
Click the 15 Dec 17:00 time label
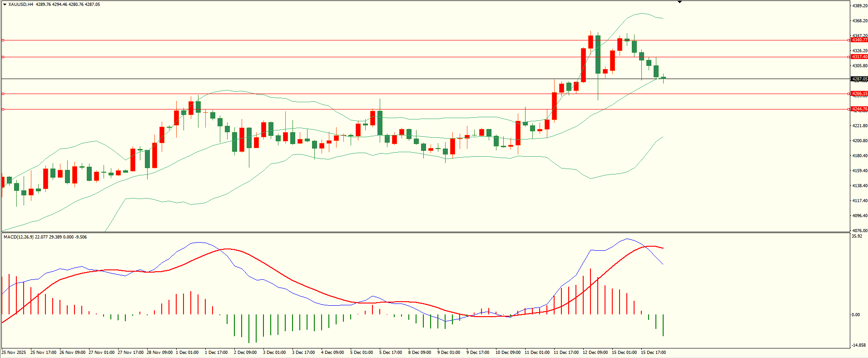[653, 353]
